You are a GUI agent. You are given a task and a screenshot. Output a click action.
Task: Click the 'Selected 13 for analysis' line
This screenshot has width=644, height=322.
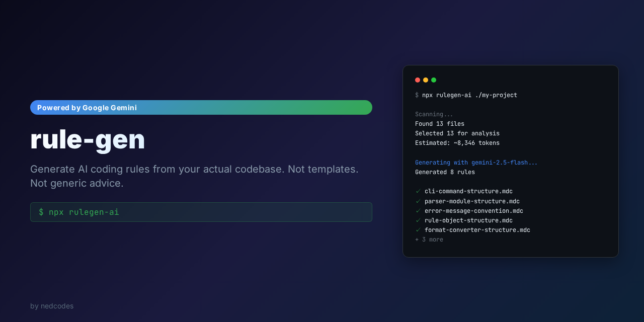pos(457,133)
